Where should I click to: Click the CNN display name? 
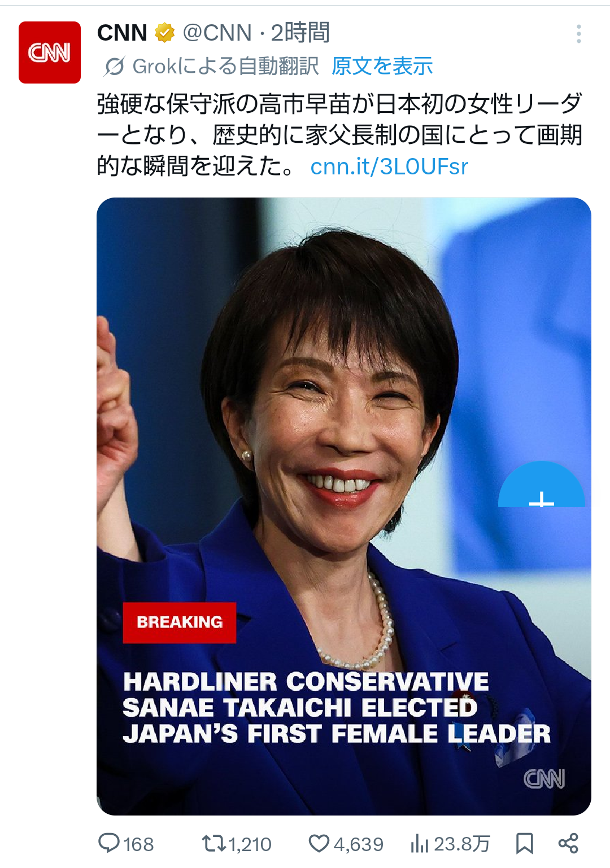click(x=122, y=33)
